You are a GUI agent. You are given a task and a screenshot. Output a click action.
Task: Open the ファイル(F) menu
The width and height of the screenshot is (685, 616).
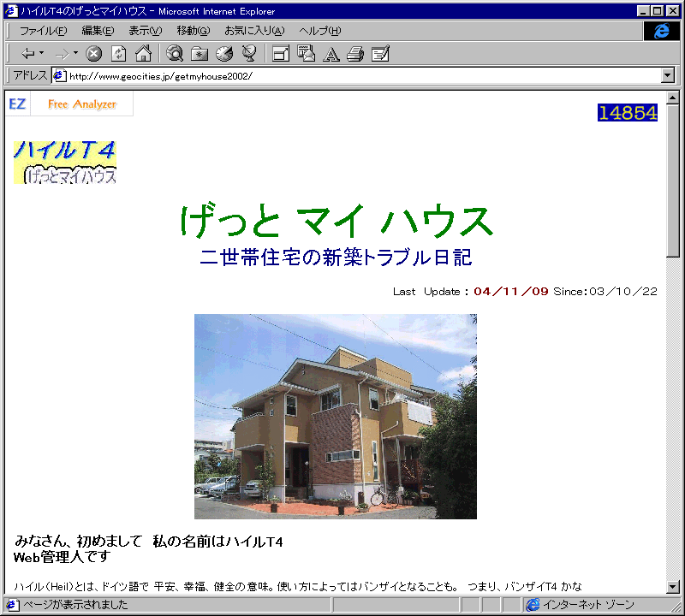44,31
